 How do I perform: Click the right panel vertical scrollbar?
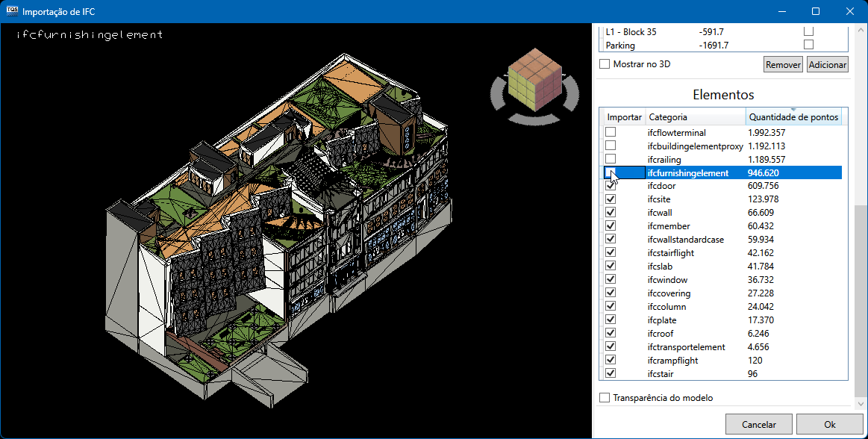860,299
